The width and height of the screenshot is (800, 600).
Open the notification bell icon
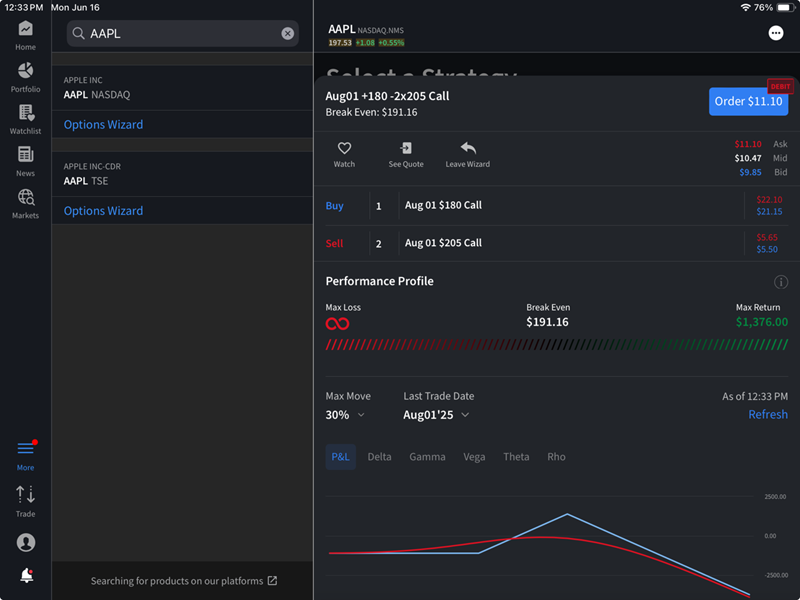pyautogui.click(x=25, y=575)
